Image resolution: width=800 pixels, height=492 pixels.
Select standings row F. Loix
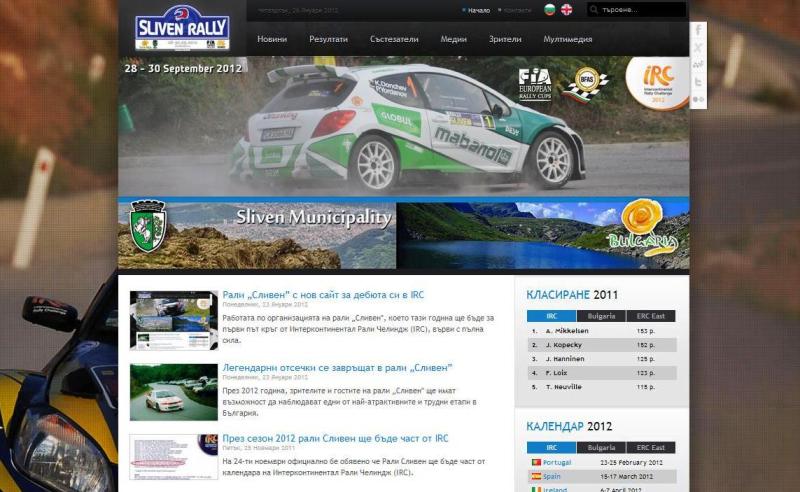click(x=602, y=373)
